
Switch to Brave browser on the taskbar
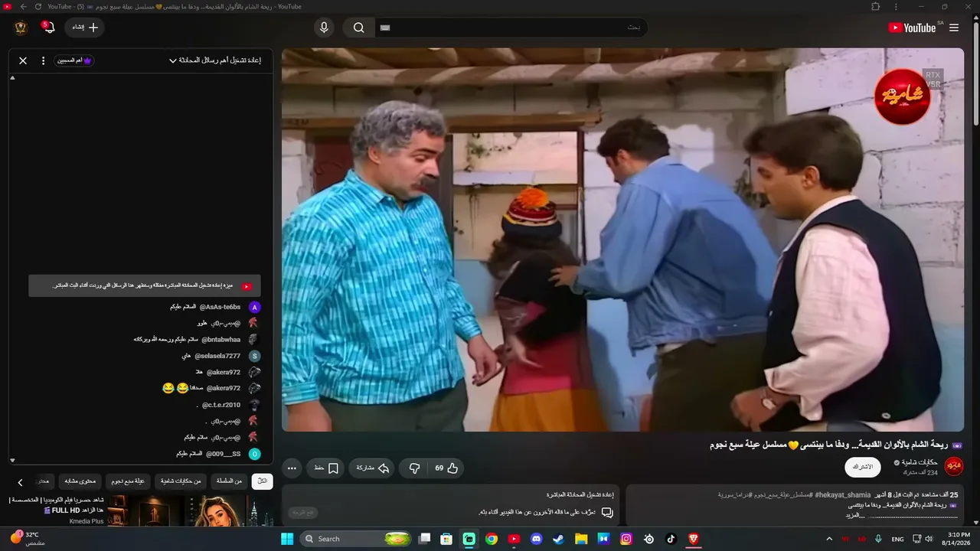[694, 539]
